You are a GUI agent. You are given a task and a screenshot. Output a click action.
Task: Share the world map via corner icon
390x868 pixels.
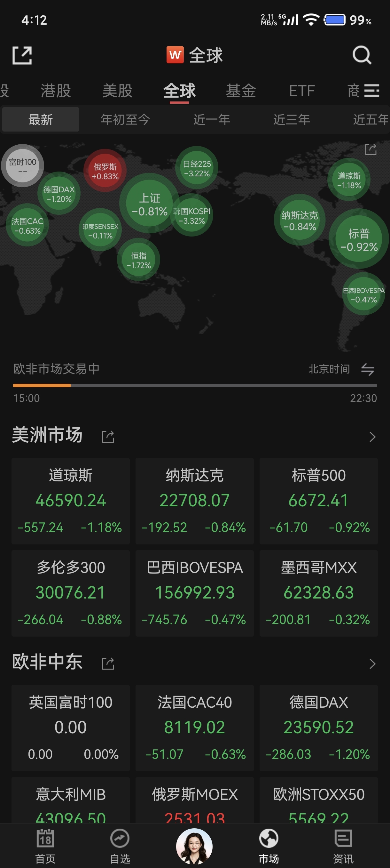coord(370,149)
